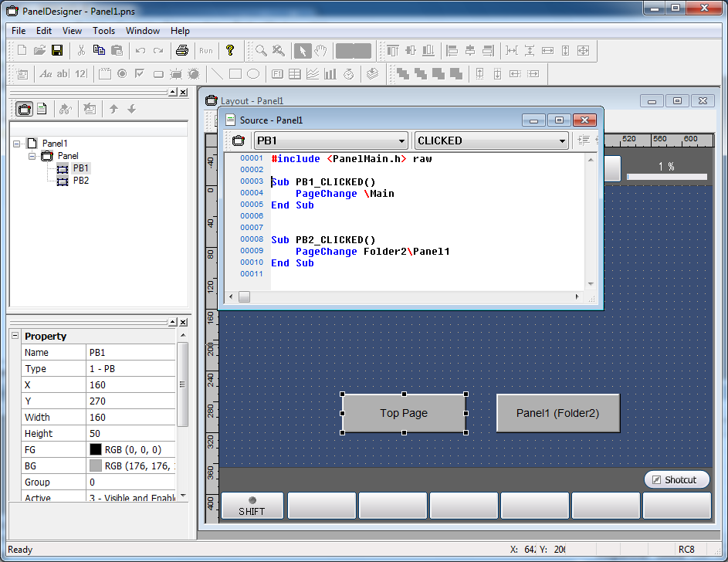Open the Window menu
Image resolution: width=728 pixels, height=562 pixels.
pyautogui.click(x=143, y=31)
